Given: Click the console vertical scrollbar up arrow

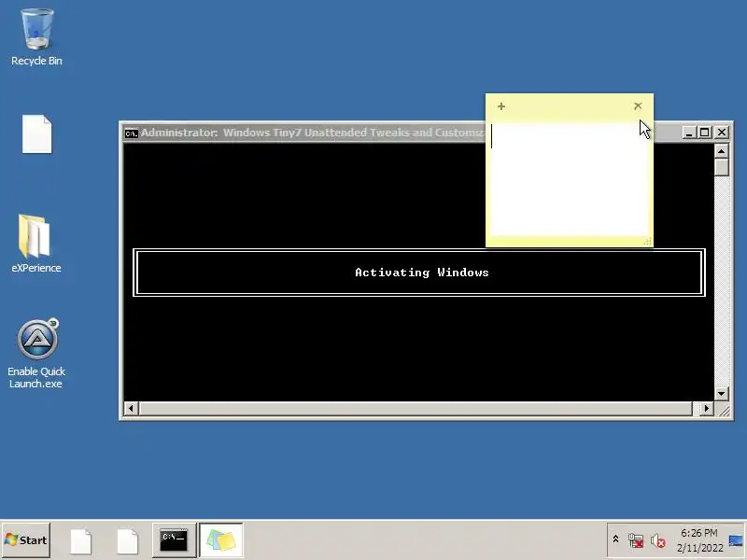Looking at the screenshot, I should pos(721,151).
